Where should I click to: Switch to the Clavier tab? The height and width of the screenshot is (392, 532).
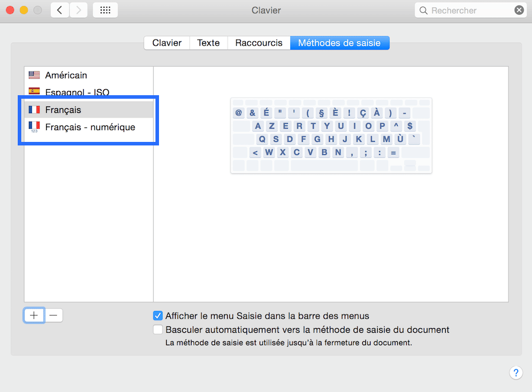click(167, 43)
